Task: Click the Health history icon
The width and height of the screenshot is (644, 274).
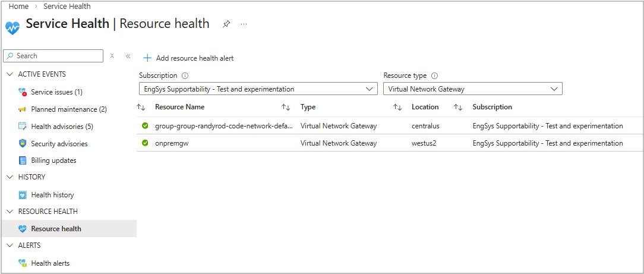Action: coord(23,195)
